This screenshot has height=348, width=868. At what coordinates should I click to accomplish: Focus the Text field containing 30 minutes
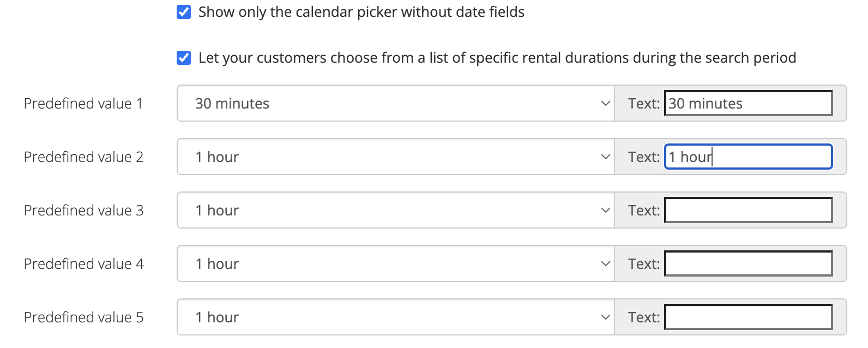[748, 103]
